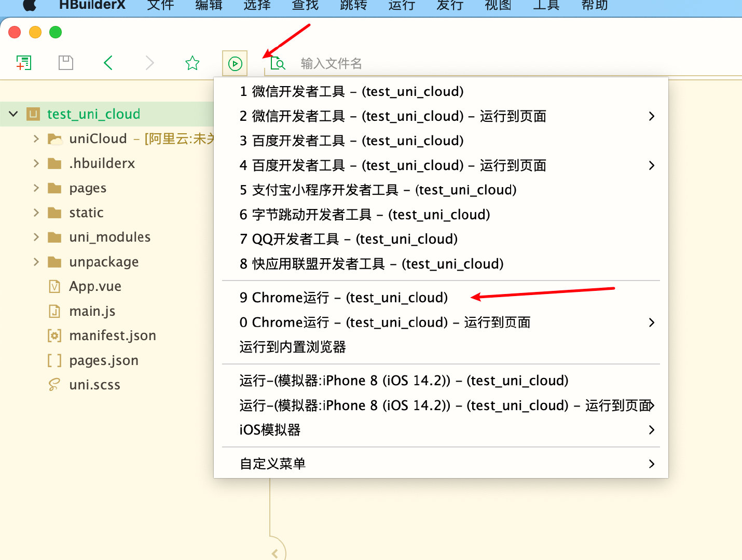
Task: Choose 5 支付宝小程序开发者工具
Action: (x=441, y=190)
